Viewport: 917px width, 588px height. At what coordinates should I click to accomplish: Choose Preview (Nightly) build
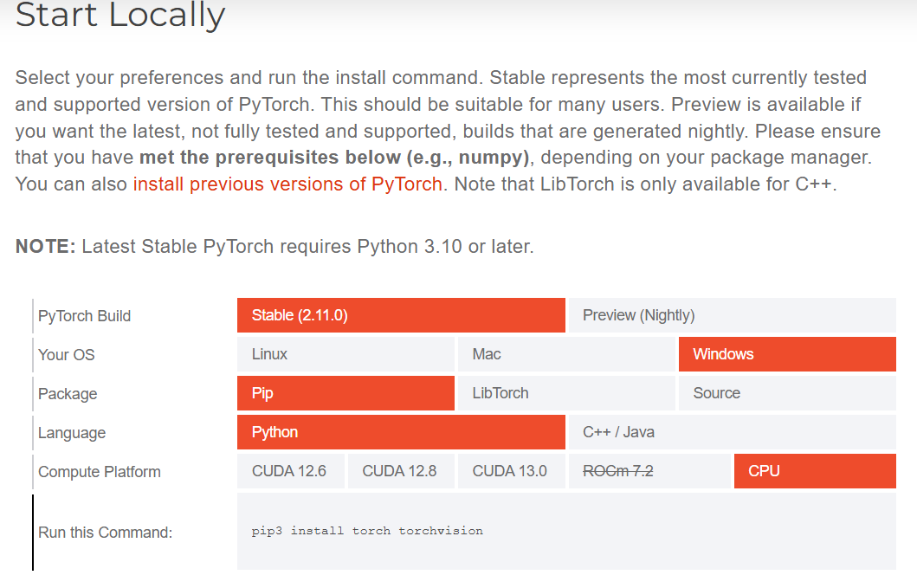732,315
